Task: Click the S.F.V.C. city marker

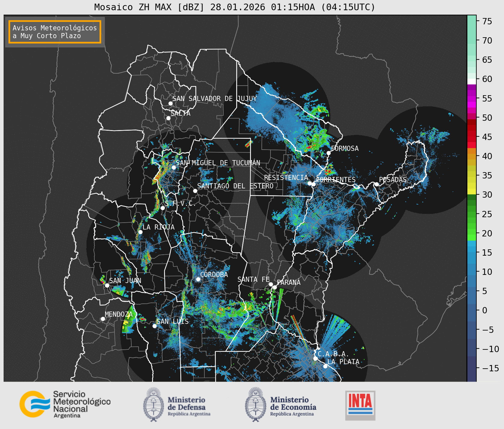Action: (x=163, y=208)
